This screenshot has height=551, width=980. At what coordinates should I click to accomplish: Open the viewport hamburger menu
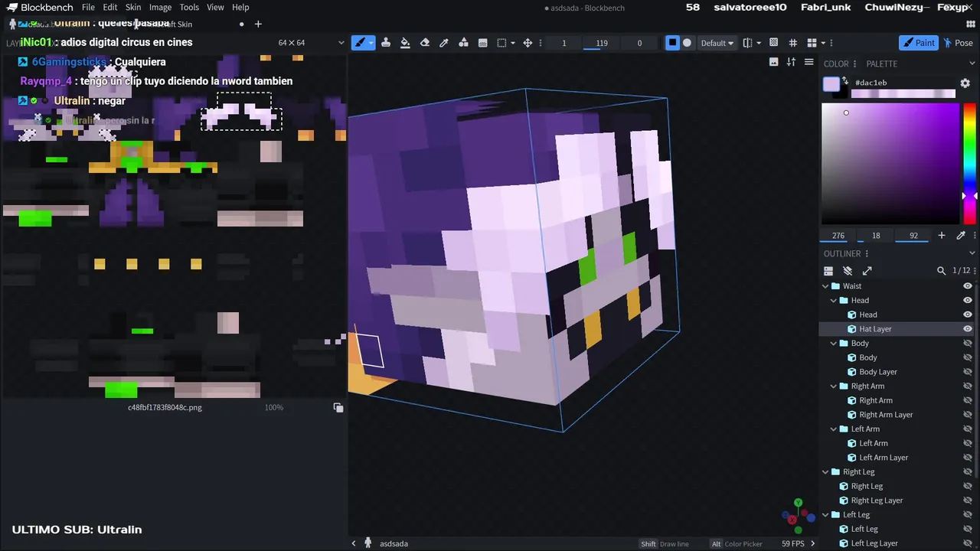click(x=808, y=62)
